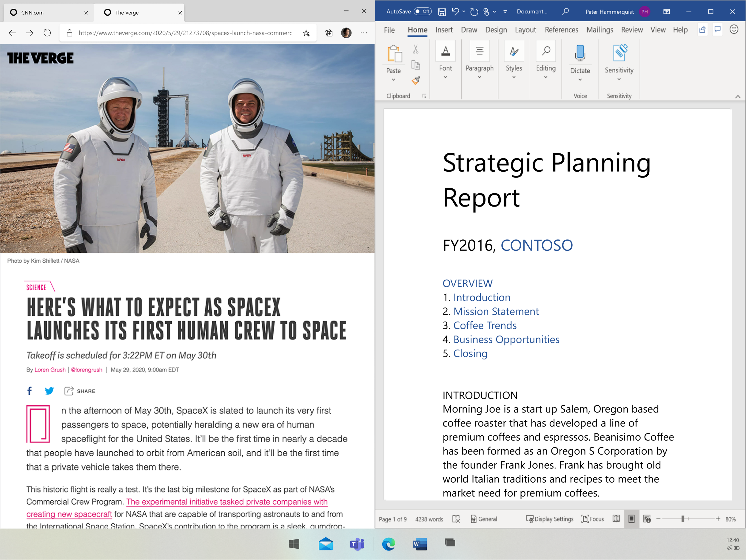This screenshot has width=746, height=560.
Task: Click the Coffee Trends link in document
Action: pyautogui.click(x=485, y=325)
